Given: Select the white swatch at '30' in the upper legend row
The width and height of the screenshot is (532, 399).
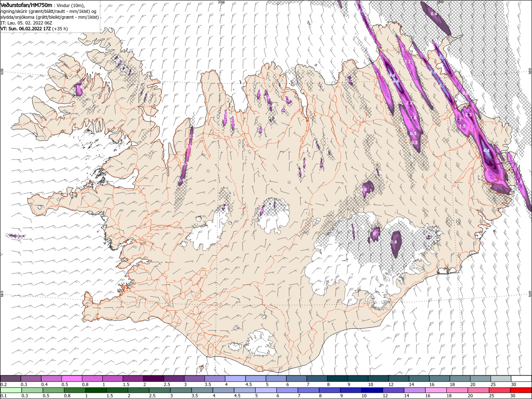Looking at the screenshot, I should point(522,379).
